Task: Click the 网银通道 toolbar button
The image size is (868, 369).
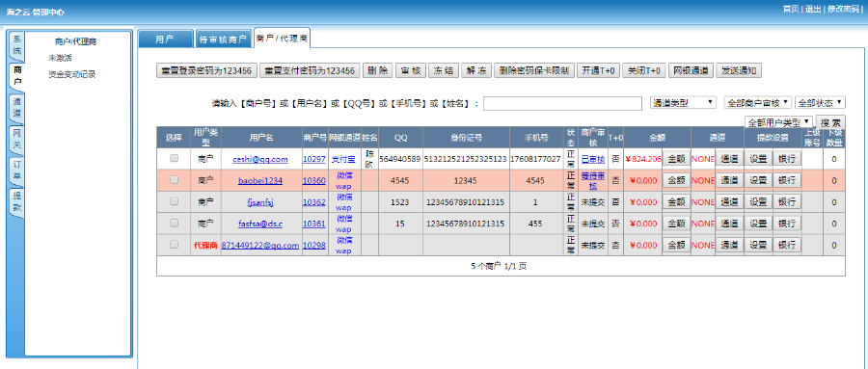Action: (691, 70)
